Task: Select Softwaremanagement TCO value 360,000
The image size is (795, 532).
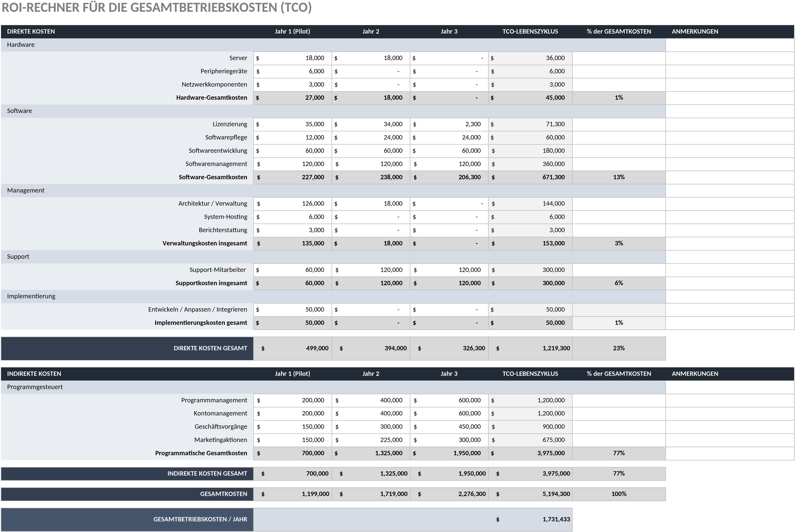Action: pos(530,164)
